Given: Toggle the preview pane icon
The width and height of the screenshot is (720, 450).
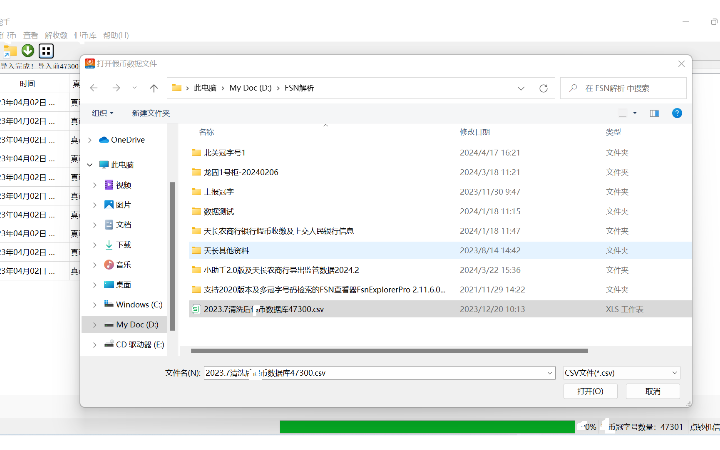Looking at the screenshot, I should 654,113.
